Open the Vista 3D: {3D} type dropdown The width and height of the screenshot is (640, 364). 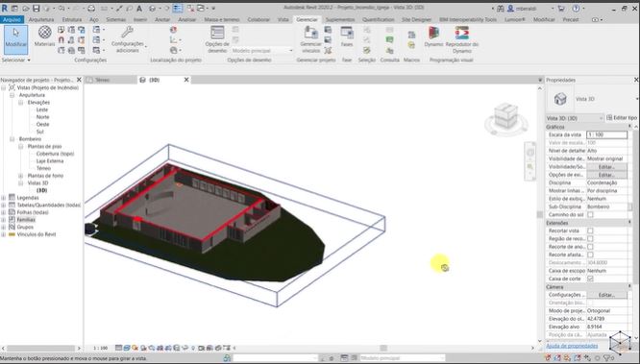(x=575, y=118)
